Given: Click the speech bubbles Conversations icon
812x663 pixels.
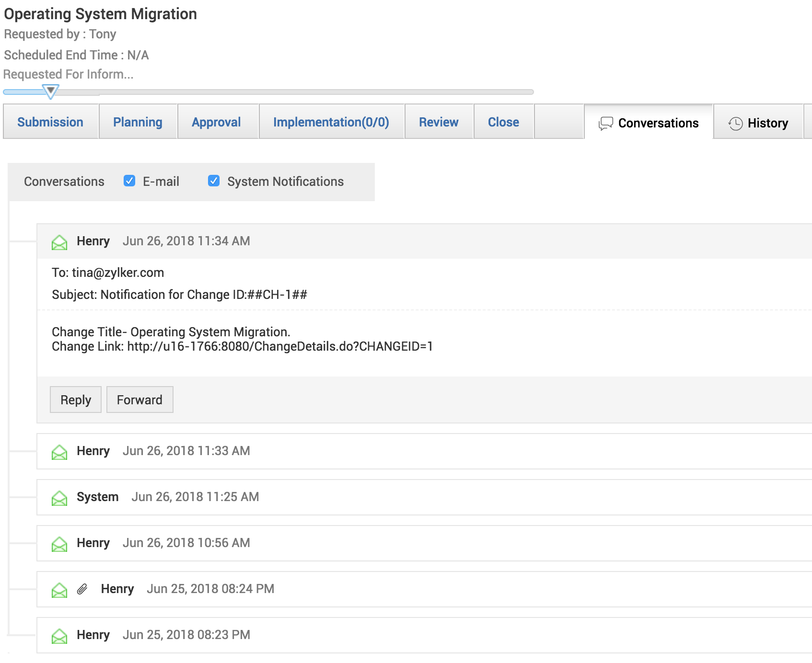Looking at the screenshot, I should (606, 124).
